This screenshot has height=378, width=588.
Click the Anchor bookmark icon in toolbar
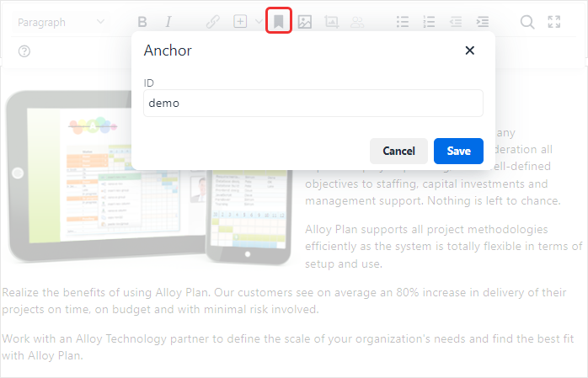279,22
